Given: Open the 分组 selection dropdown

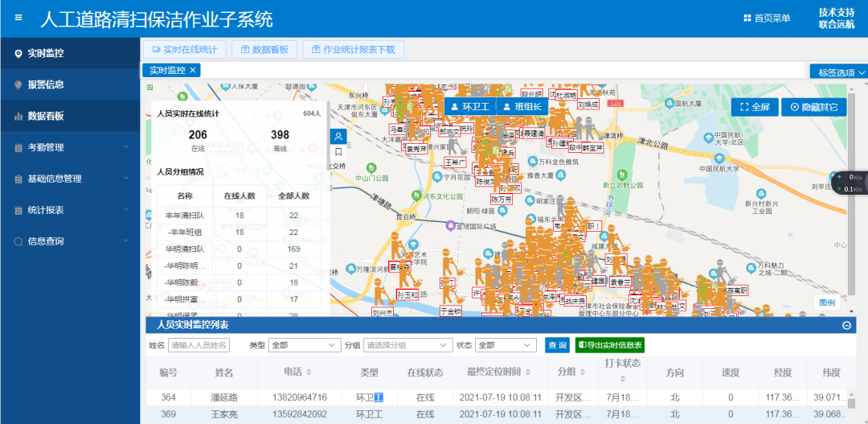Looking at the screenshot, I should pos(407,344).
